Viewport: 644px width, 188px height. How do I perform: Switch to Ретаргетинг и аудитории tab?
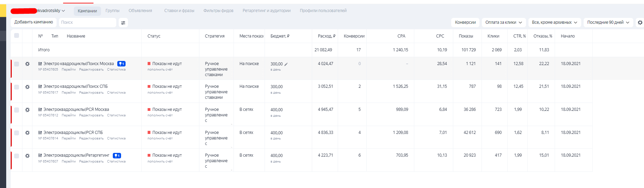click(x=266, y=11)
